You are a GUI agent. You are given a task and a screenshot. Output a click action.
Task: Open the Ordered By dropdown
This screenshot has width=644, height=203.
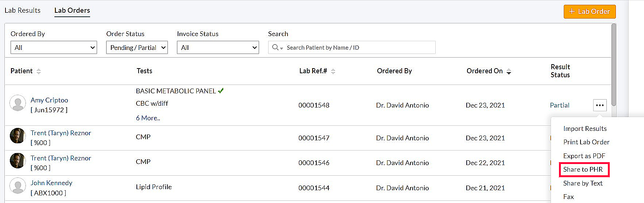click(54, 48)
